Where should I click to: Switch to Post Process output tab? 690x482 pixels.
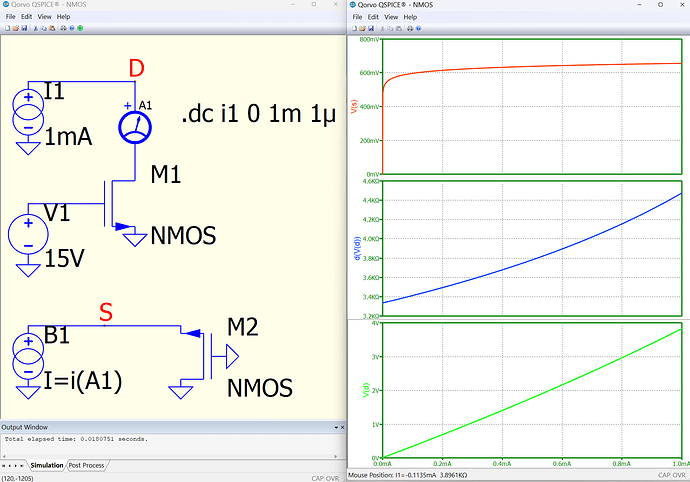click(x=86, y=465)
